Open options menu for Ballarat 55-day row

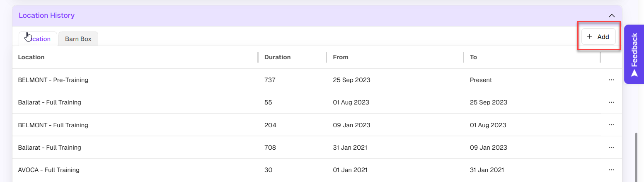coord(611,102)
